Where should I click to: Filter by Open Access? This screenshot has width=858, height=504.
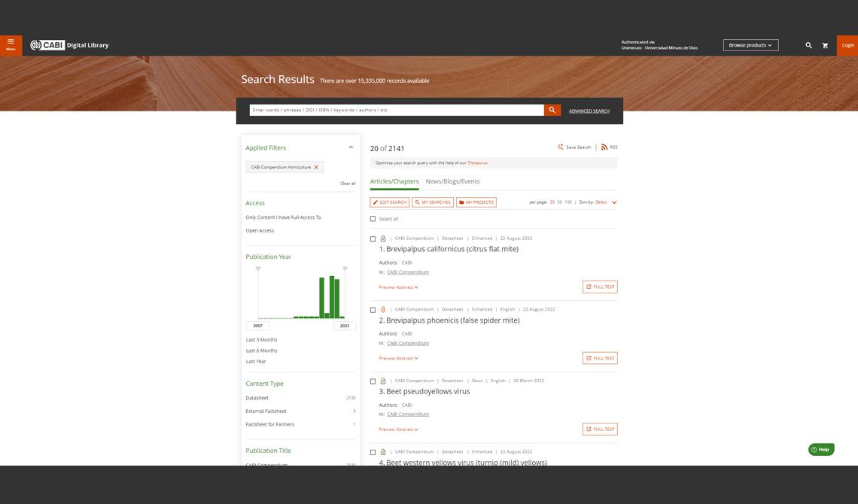click(260, 231)
